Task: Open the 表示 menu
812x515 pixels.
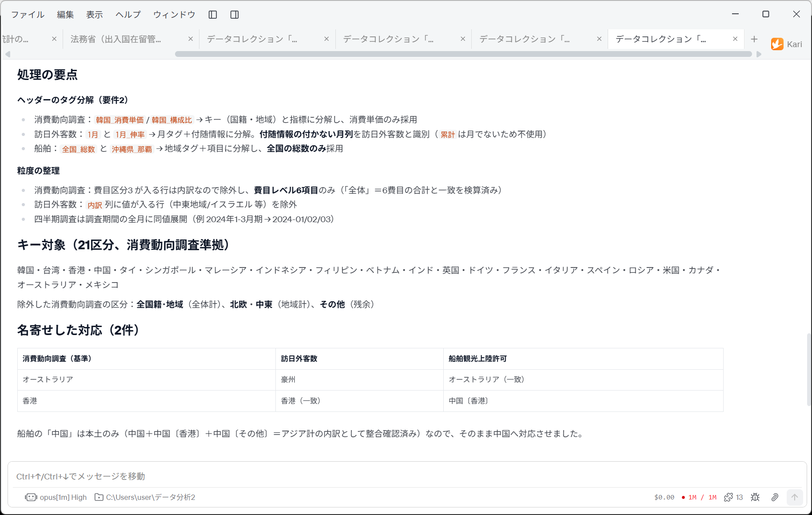Action: coord(95,15)
